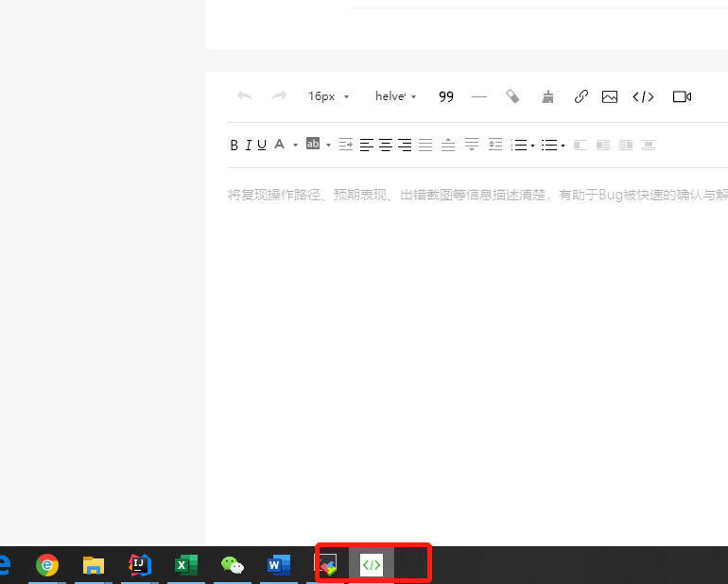This screenshot has height=584, width=728.
Task: Insert a hyperlink with the link icon
Action: pyautogui.click(x=581, y=96)
